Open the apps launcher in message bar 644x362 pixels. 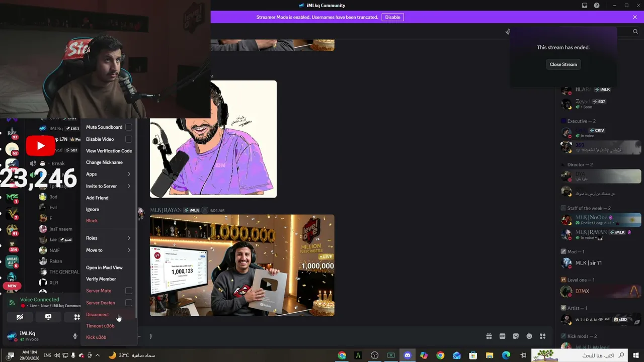coord(542,336)
